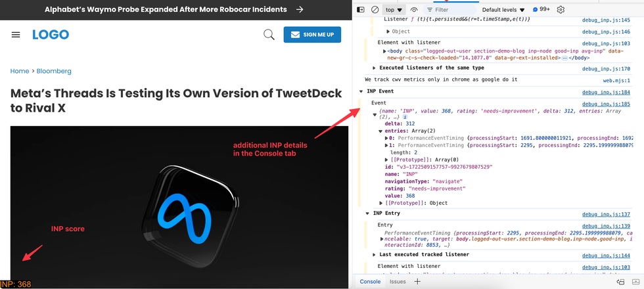
Task: Select the 'length: 2' property line
Action: pyautogui.click(x=402, y=152)
